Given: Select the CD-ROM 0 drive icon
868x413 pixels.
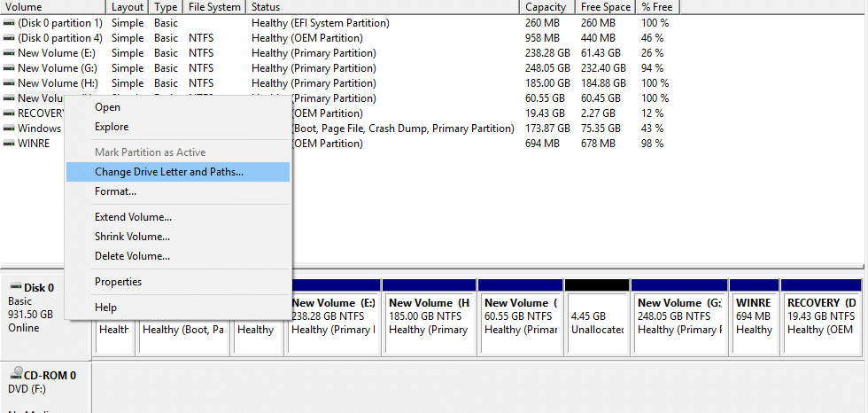Looking at the screenshot, I should click(14, 375).
